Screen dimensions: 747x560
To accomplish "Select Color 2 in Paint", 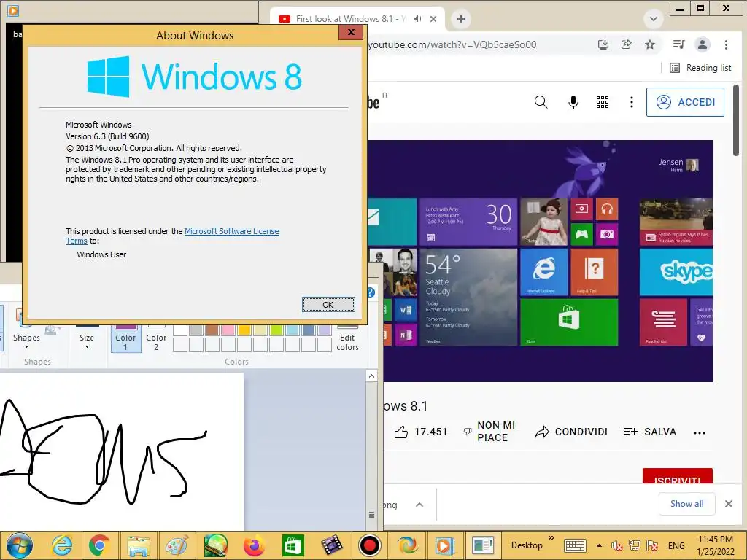I will tap(156, 338).
